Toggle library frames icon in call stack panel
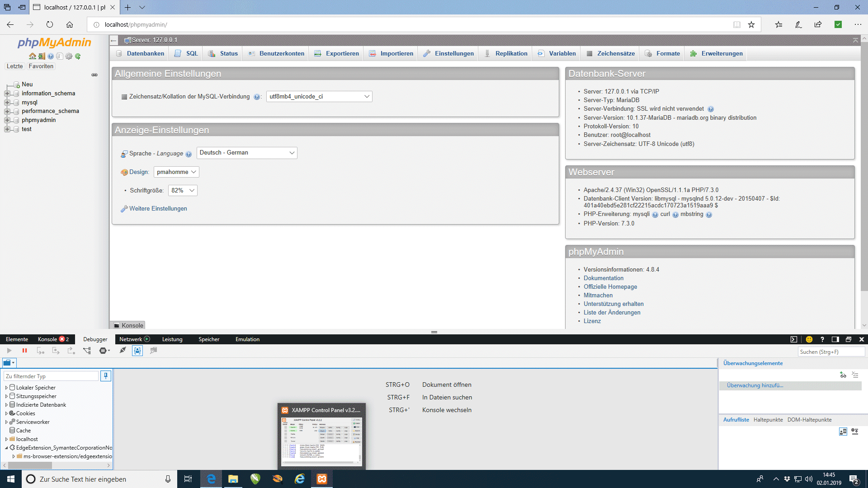868x488 pixels. pos(843,432)
